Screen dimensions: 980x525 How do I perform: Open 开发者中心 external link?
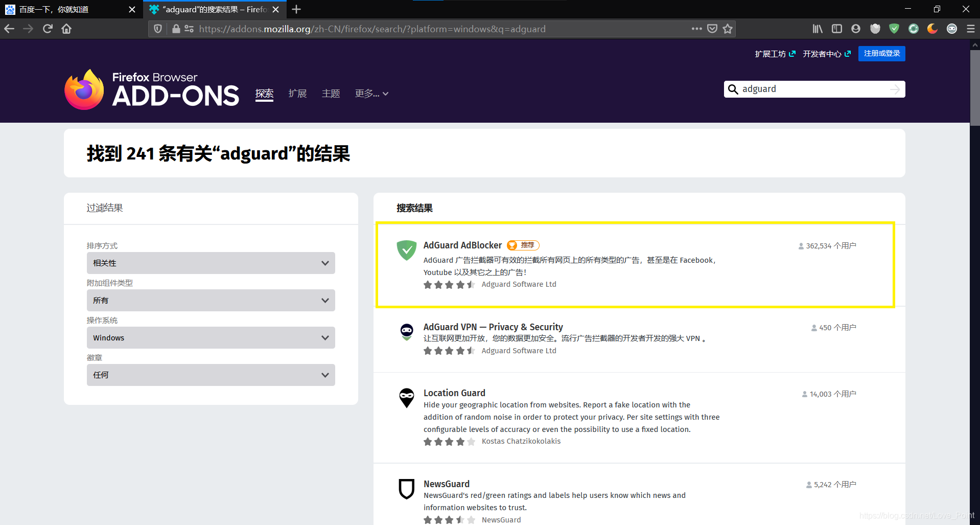coord(827,54)
